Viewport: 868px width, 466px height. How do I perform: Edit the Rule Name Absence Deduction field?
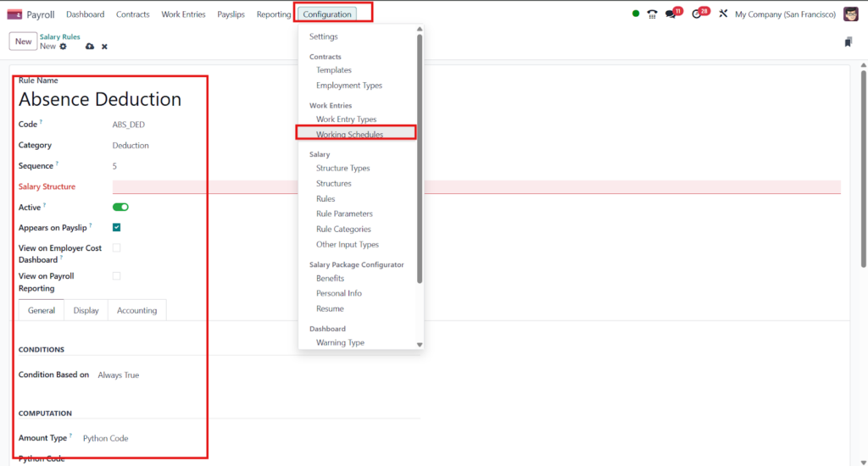click(x=100, y=99)
